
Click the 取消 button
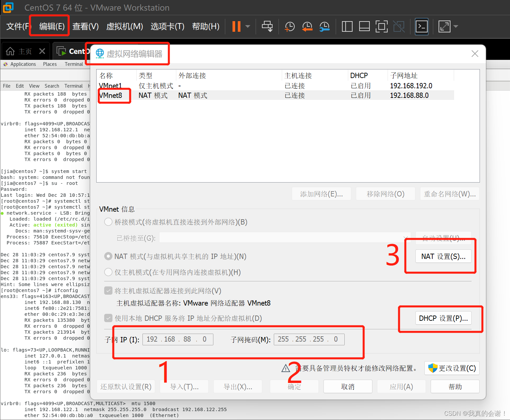click(348, 387)
